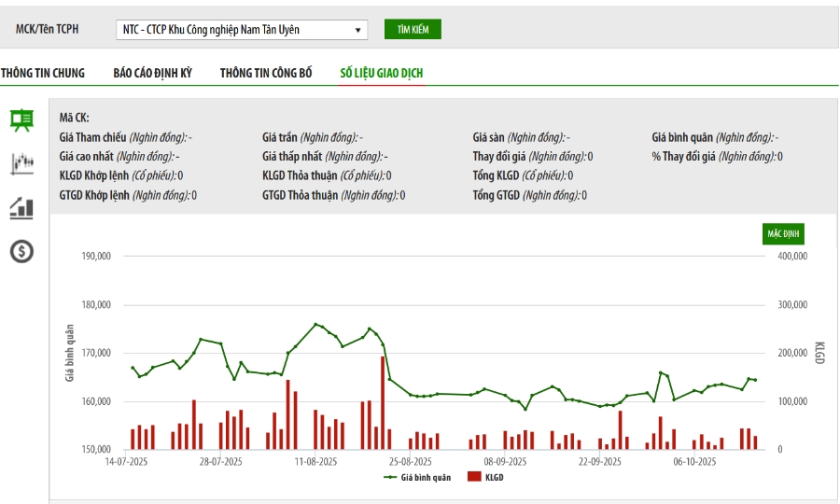The height and width of the screenshot is (504, 840).
Task: Click the 22-09-2025 date axis label
Action: tap(600, 461)
